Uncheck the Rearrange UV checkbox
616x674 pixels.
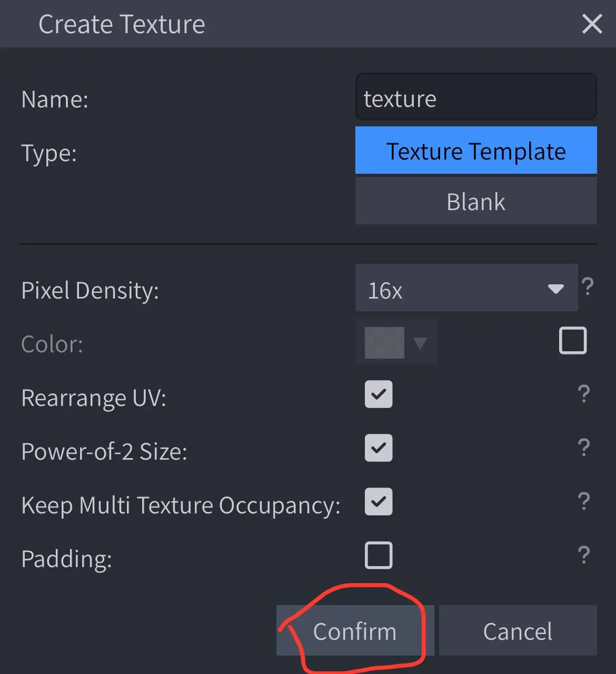click(x=379, y=394)
